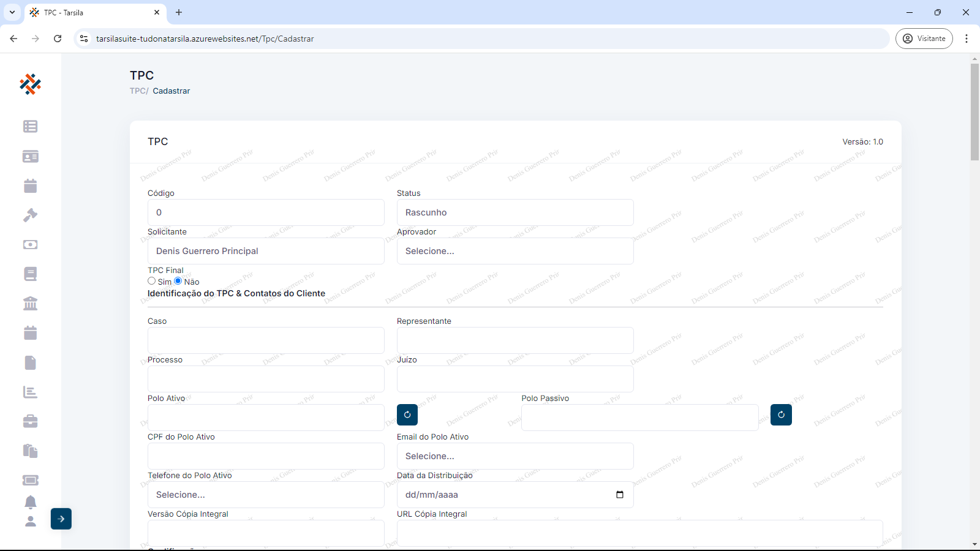The image size is (980, 551).
Task: Open the briefcase sidebar icon
Action: [x=30, y=421]
